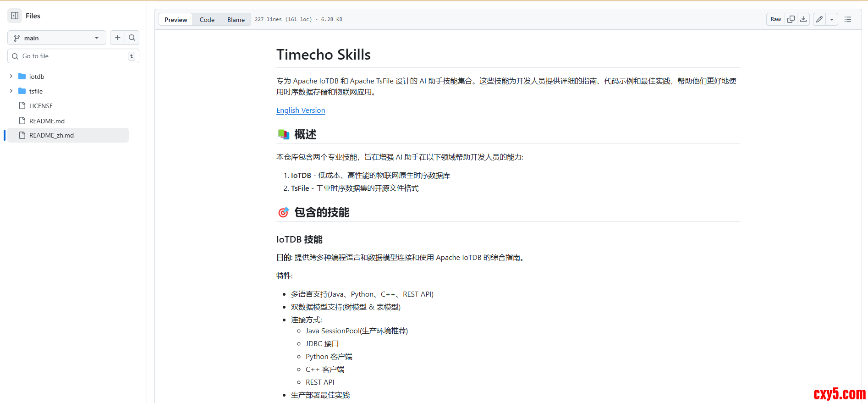The image size is (868, 403).
Task: Click the 包含的技能 section heading
Action: click(x=322, y=212)
